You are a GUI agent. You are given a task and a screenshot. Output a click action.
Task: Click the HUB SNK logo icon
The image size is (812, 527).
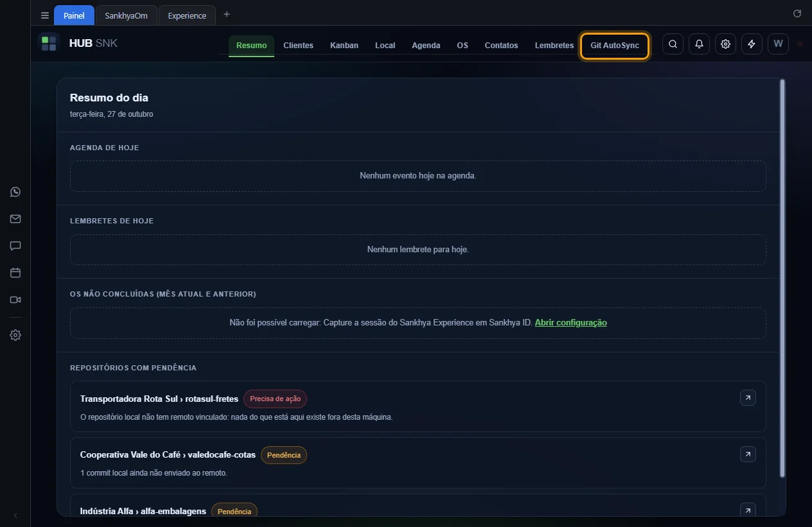pyautogui.click(x=49, y=44)
